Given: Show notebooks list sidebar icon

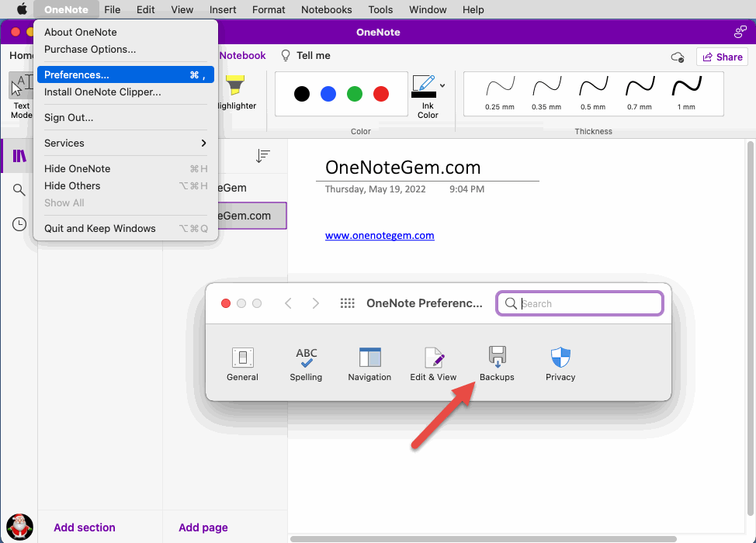Looking at the screenshot, I should 19,156.
